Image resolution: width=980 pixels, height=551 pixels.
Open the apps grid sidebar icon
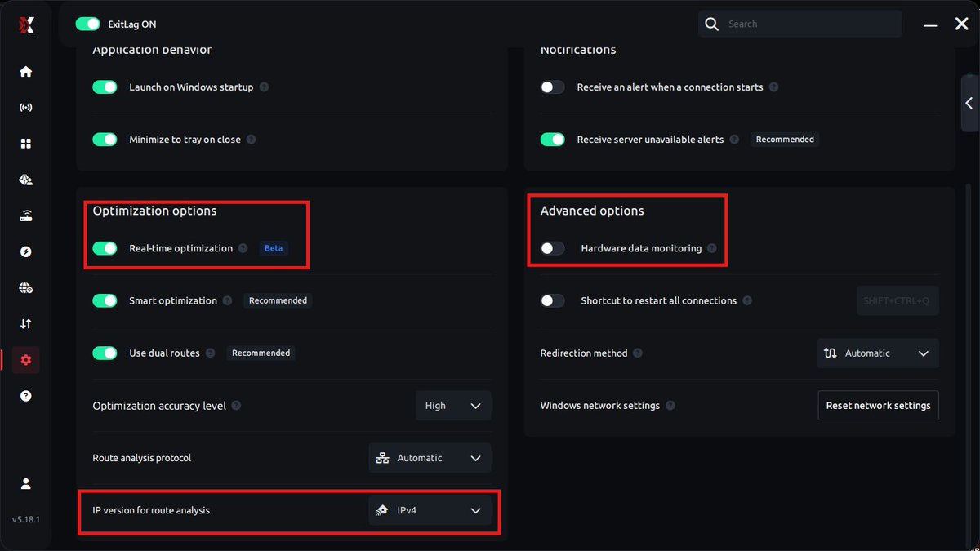[x=25, y=144]
